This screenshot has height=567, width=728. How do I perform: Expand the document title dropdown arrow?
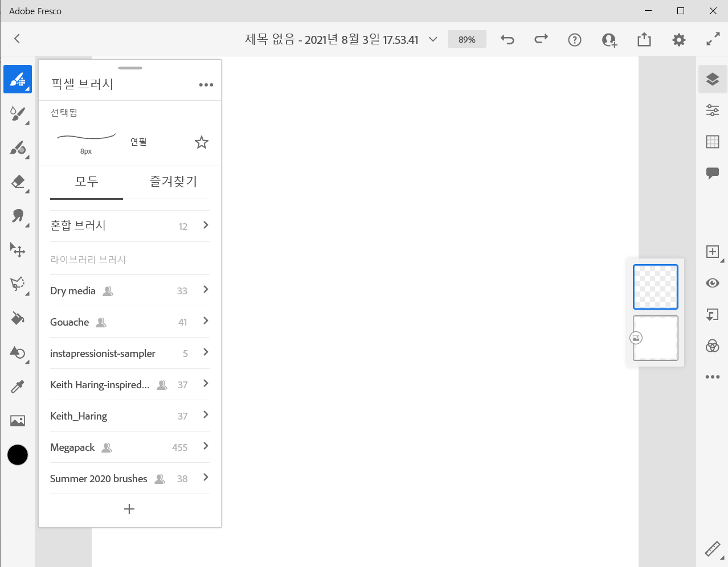(433, 39)
